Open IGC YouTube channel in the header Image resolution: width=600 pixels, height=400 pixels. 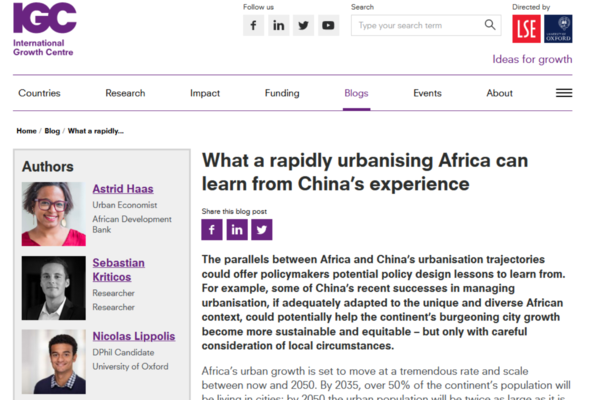(x=328, y=25)
